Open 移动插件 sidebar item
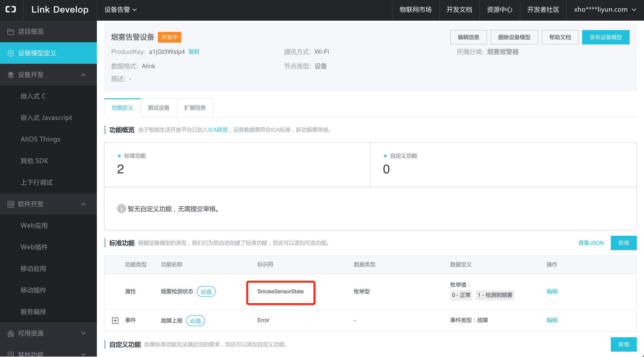Screen dimensions: 644x357 (48, 290)
